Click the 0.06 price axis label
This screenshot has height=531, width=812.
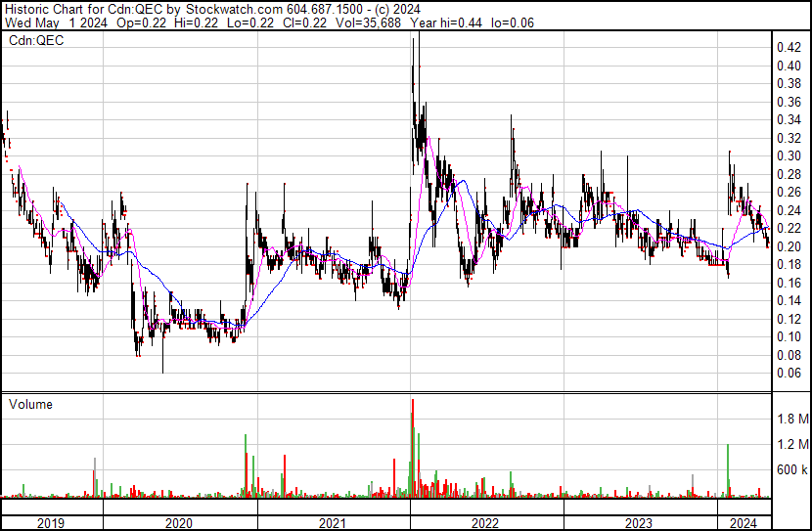[788, 374]
